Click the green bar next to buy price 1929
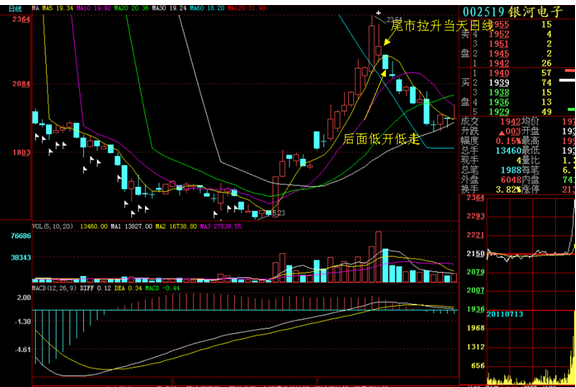The height and width of the screenshot is (387, 576). 571,109
